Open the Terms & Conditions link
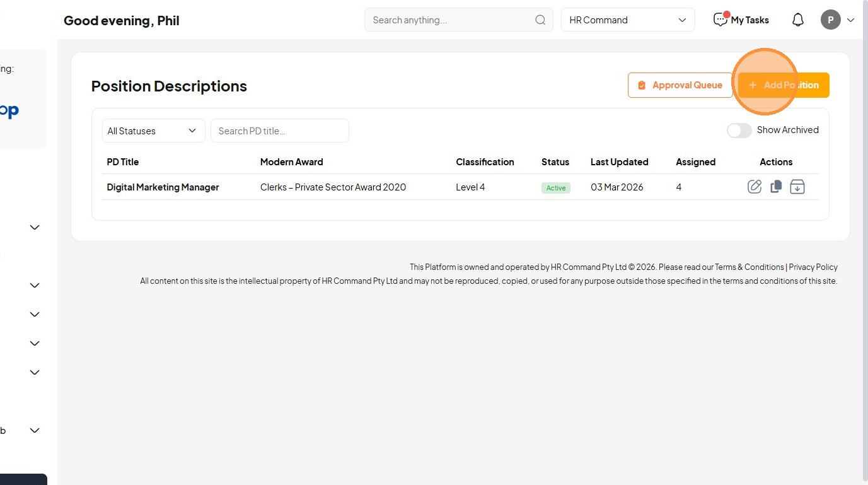 click(x=749, y=267)
